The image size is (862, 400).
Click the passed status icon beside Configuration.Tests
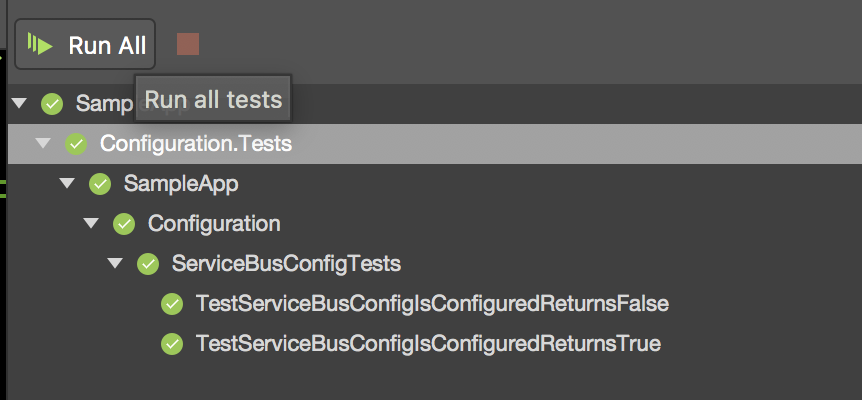pos(76,144)
